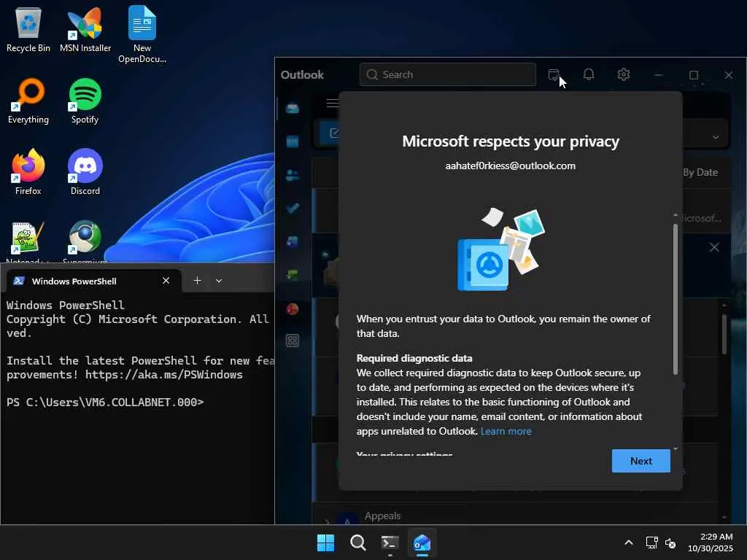Open taskbar Search
The height and width of the screenshot is (560, 747).
coord(357,542)
